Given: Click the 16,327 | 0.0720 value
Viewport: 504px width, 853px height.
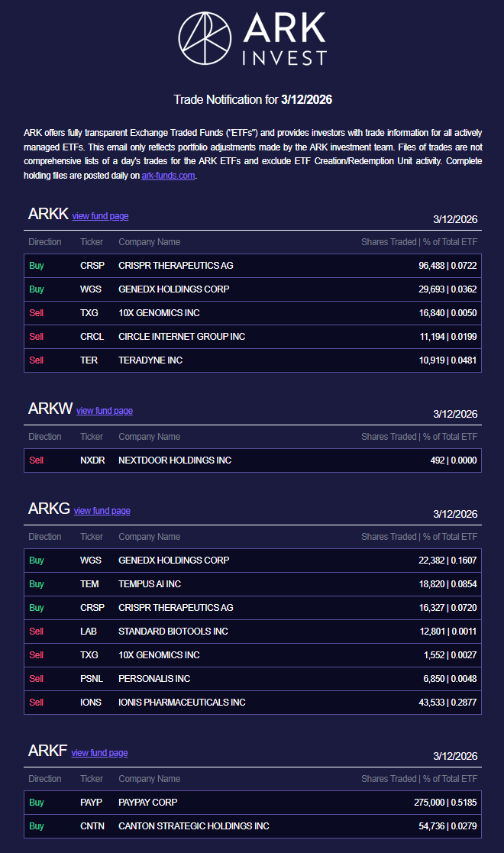Looking at the screenshot, I should (448, 608).
